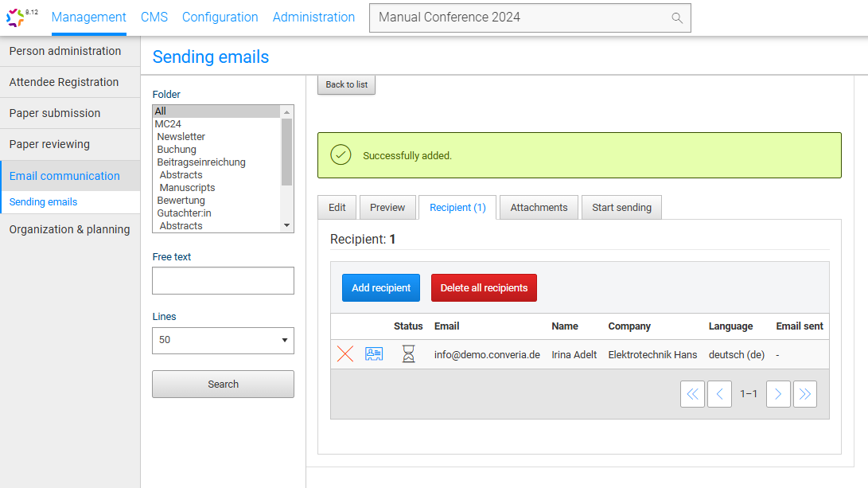Click the Add recipient button
Screen dimensions: 868x488
tap(381, 288)
